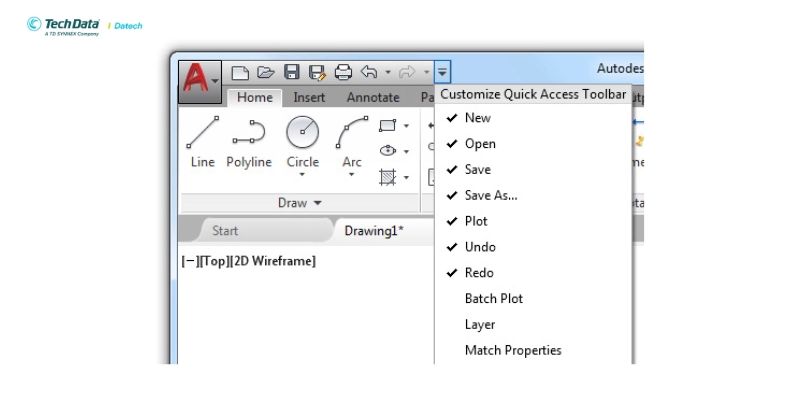Uncheck New in the customize menu
The width and height of the screenshot is (800, 400).
point(533,118)
